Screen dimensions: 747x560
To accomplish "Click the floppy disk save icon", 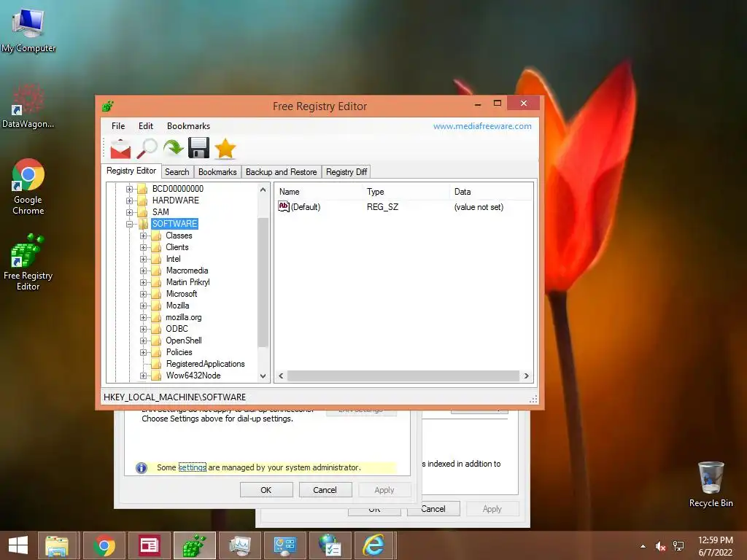I will click(198, 149).
